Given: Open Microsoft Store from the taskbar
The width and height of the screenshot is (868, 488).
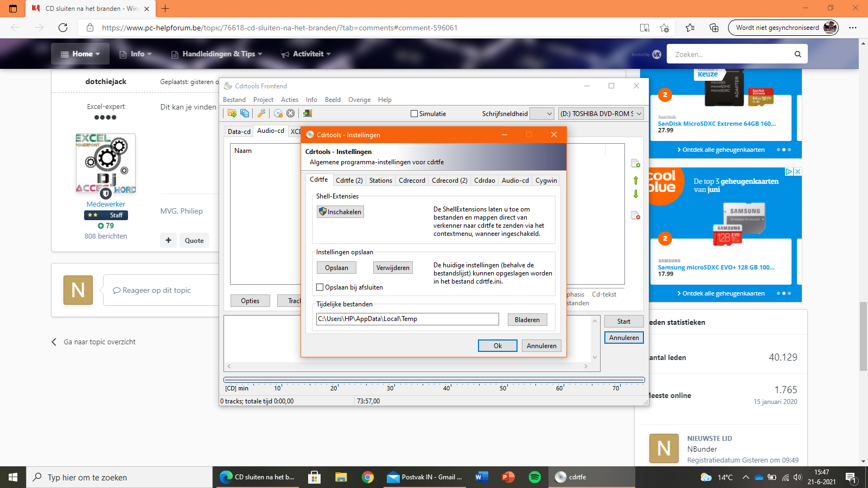Looking at the screenshot, I should 314,477.
